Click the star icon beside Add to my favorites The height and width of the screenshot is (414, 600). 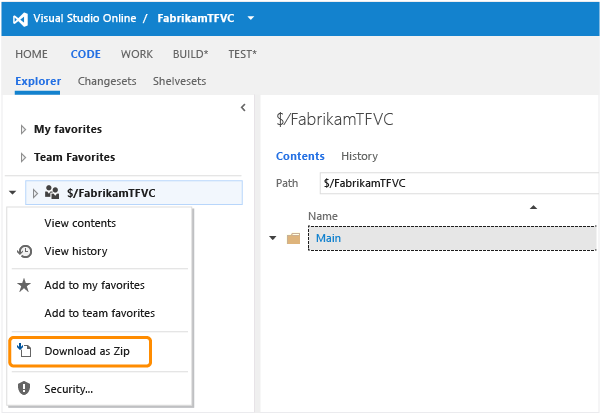coord(24,285)
